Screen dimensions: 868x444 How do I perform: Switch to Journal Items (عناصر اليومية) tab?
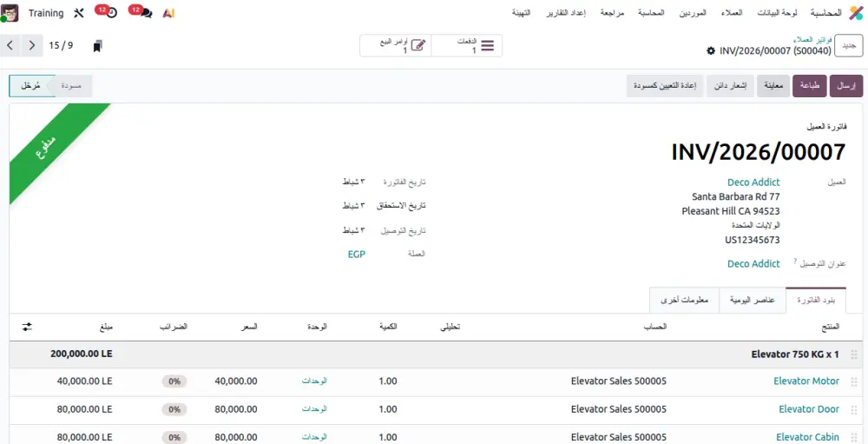[x=752, y=300]
